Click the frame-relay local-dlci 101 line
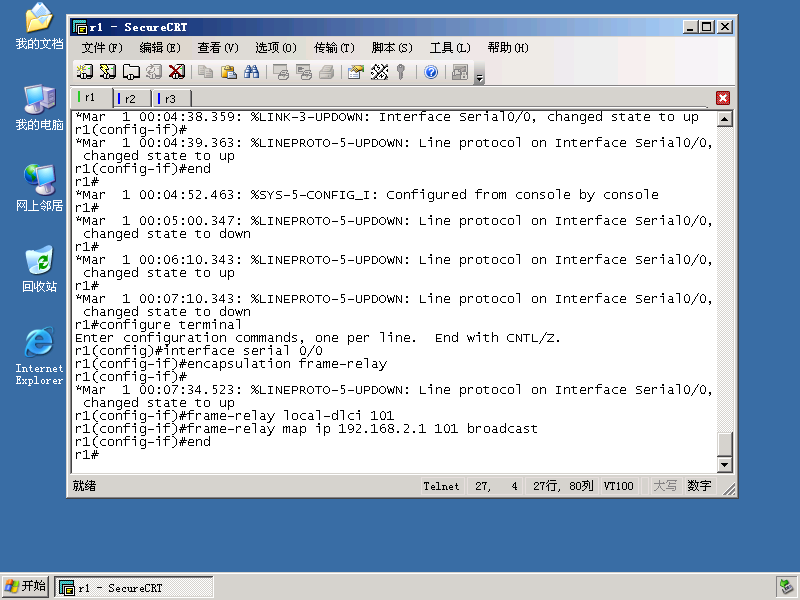Image resolution: width=800 pixels, height=600 pixels. click(x=235, y=416)
